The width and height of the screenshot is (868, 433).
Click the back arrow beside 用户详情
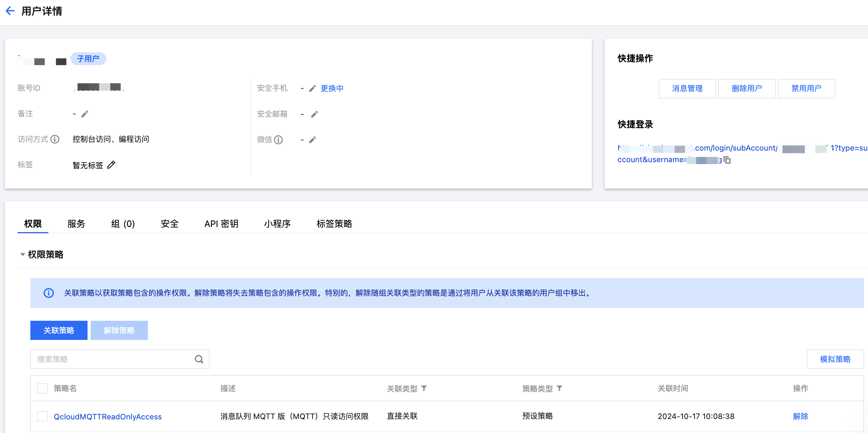click(10, 11)
